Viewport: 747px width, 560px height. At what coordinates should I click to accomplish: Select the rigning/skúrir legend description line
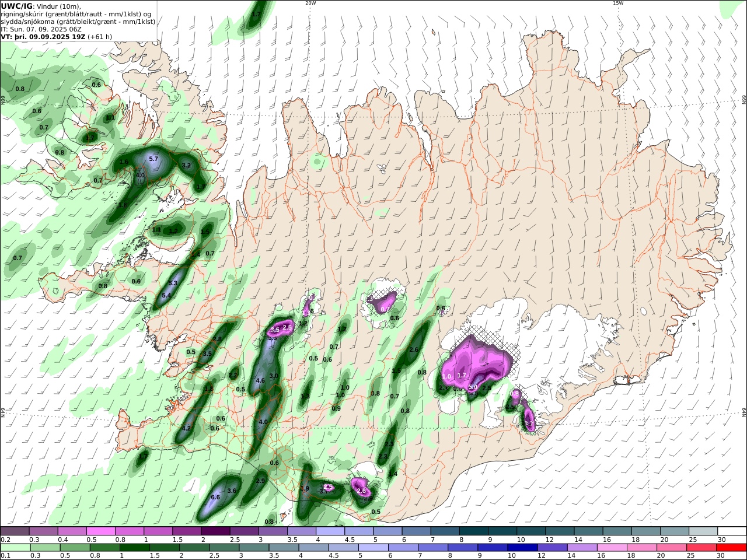tap(76, 13)
